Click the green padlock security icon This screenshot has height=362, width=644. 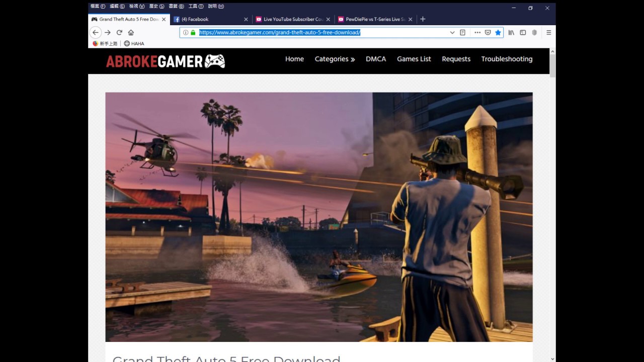pyautogui.click(x=193, y=32)
